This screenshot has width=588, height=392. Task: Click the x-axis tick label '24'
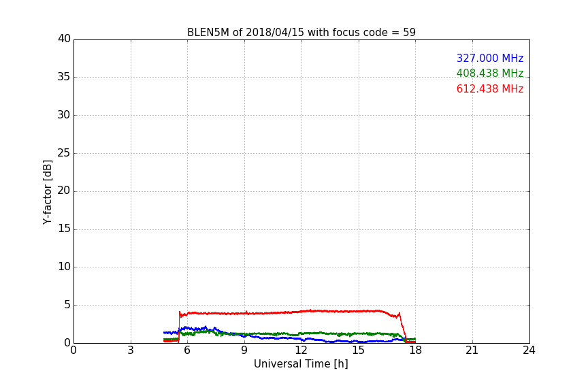point(529,350)
